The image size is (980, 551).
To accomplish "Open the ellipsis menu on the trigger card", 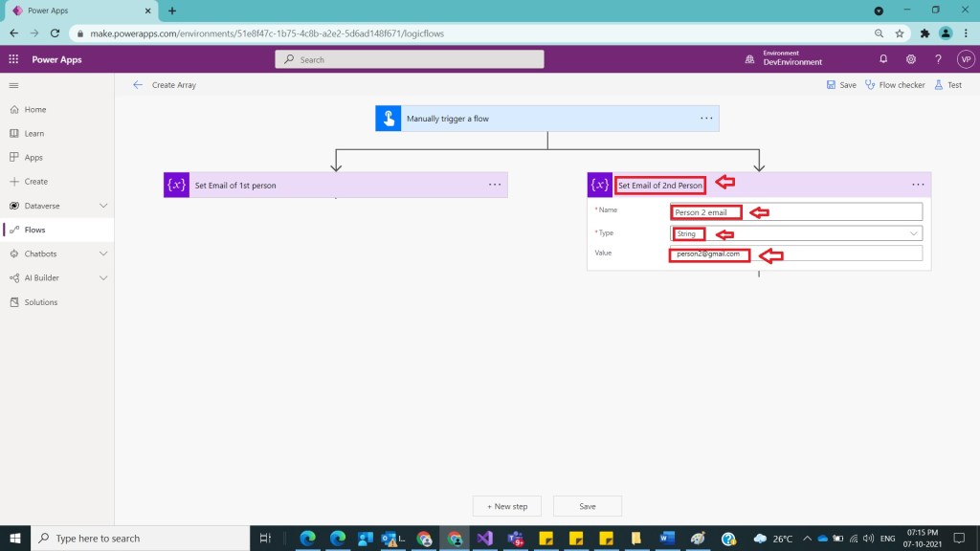I will pos(706,119).
